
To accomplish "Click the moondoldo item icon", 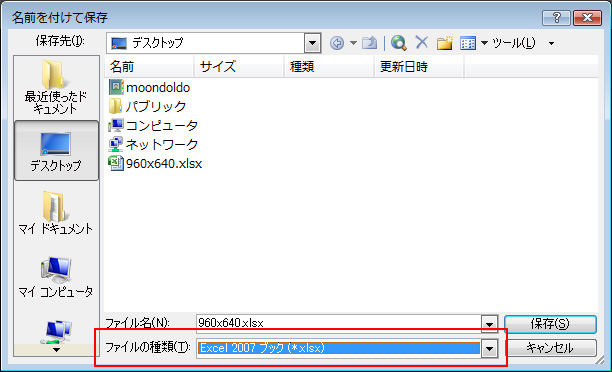I will 116,87.
